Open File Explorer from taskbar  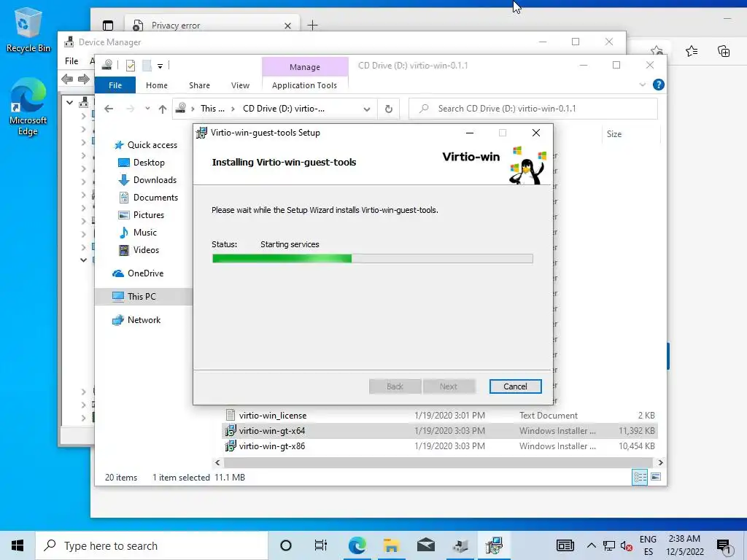391,545
